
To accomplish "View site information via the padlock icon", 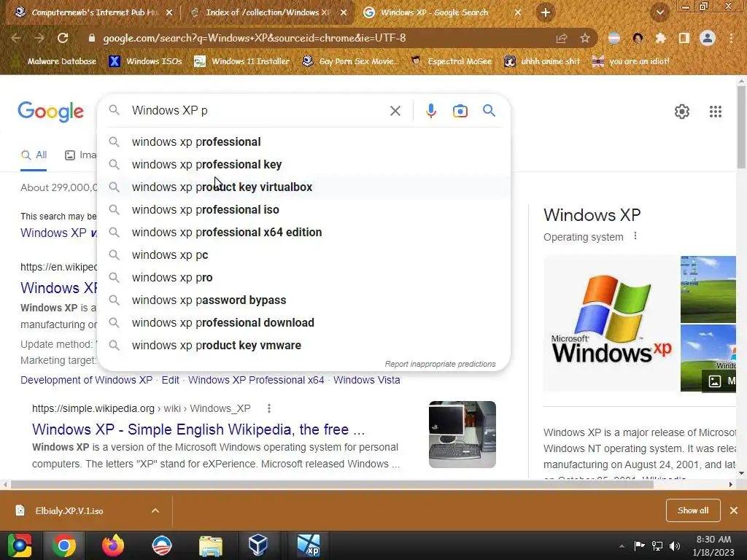I will pos(92,38).
